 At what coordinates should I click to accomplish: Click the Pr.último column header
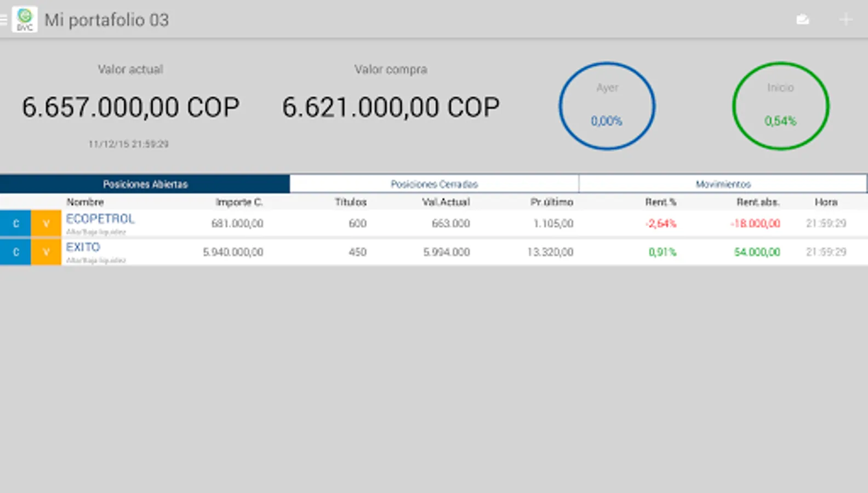point(552,202)
